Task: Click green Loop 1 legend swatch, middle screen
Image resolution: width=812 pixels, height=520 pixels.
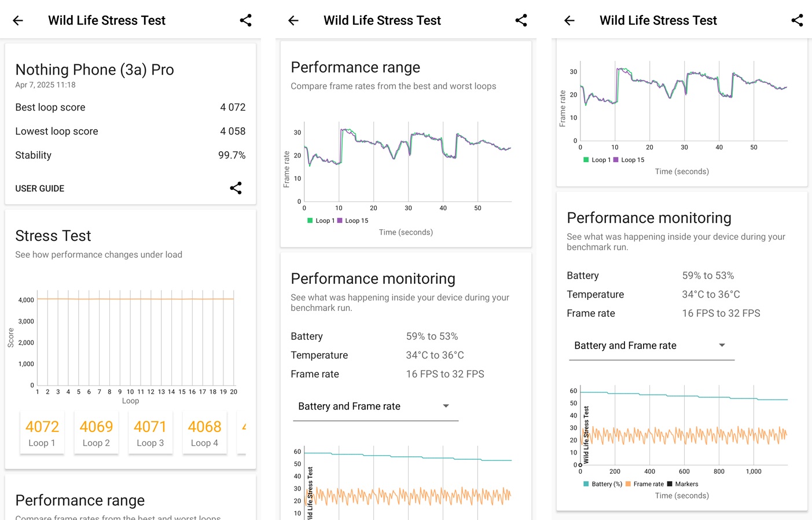Action: click(310, 221)
